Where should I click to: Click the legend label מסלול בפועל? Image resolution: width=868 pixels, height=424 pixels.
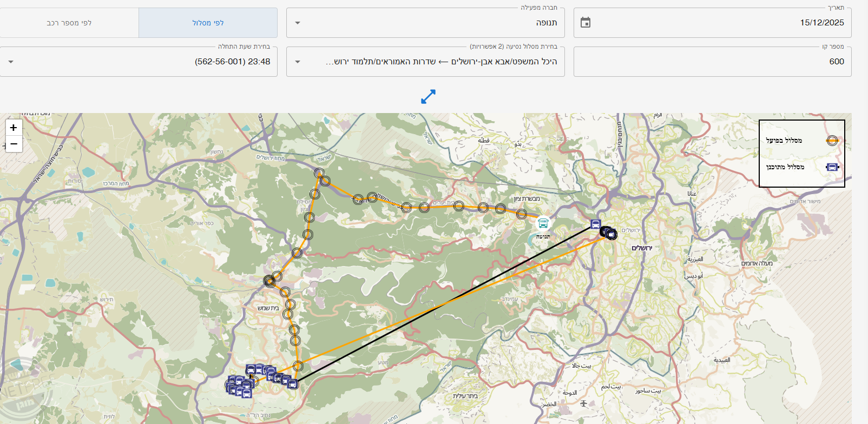(x=784, y=141)
